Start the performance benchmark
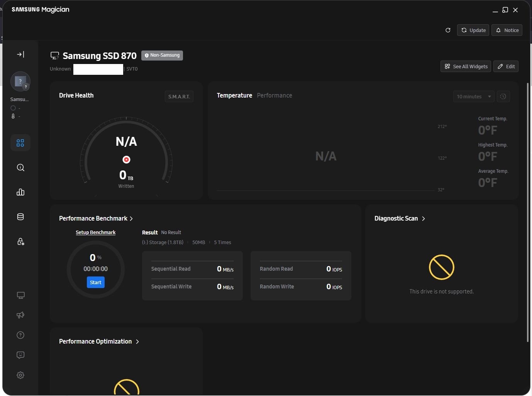The image size is (532, 396). [x=95, y=283]
